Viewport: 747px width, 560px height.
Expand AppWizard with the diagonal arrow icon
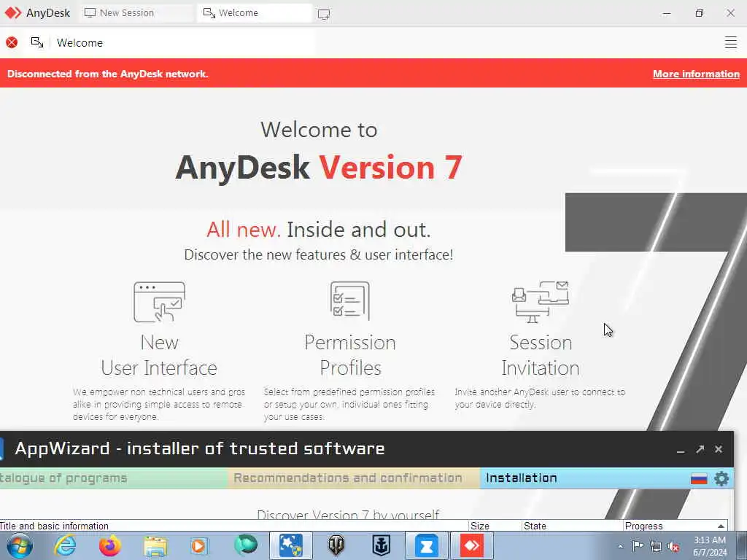tap(700, 449)
